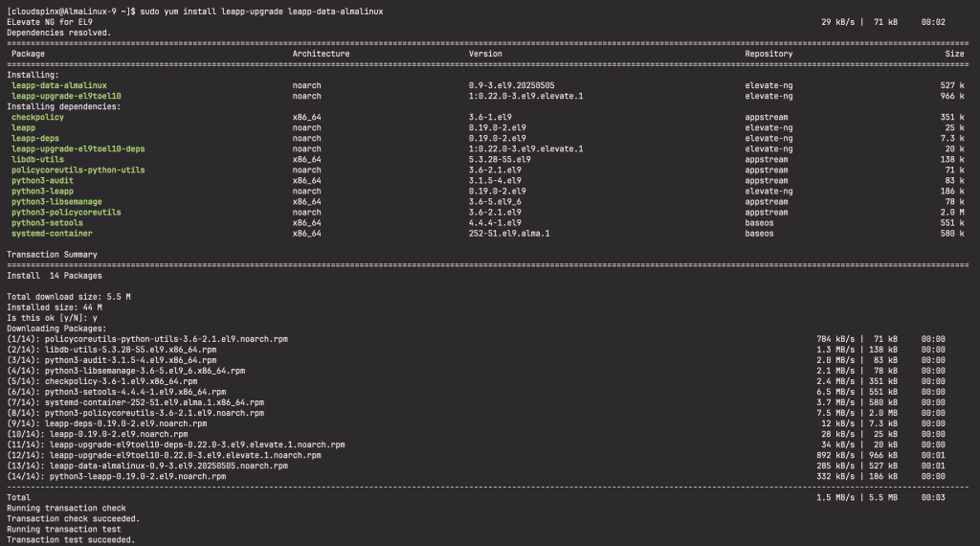Click the baseos repository for python3-setools

click(x=759, y=223)
